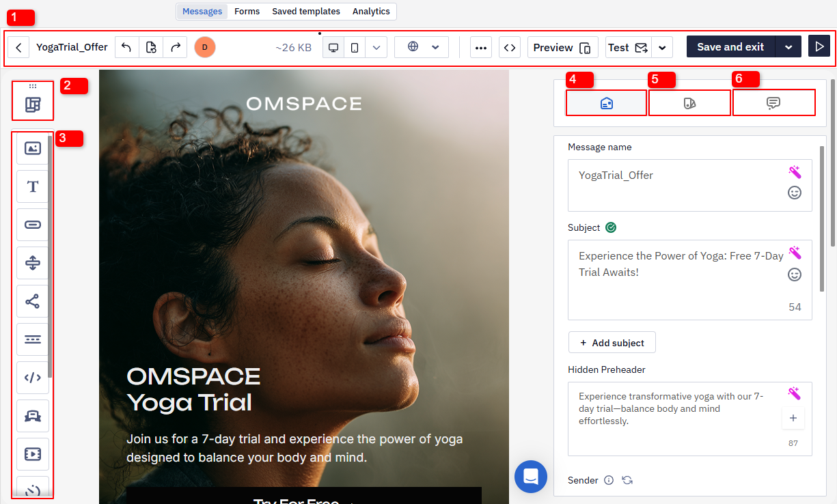Click the Subject text field

click(690, 280)
